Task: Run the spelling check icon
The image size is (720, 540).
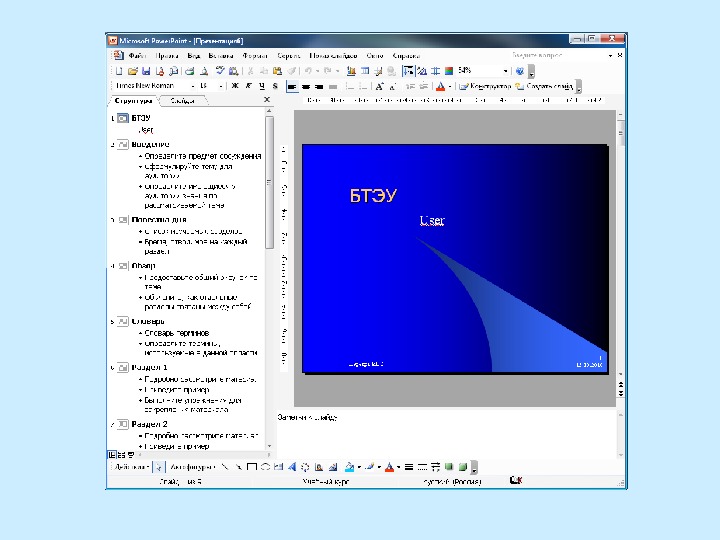Action: pos(220,71)
